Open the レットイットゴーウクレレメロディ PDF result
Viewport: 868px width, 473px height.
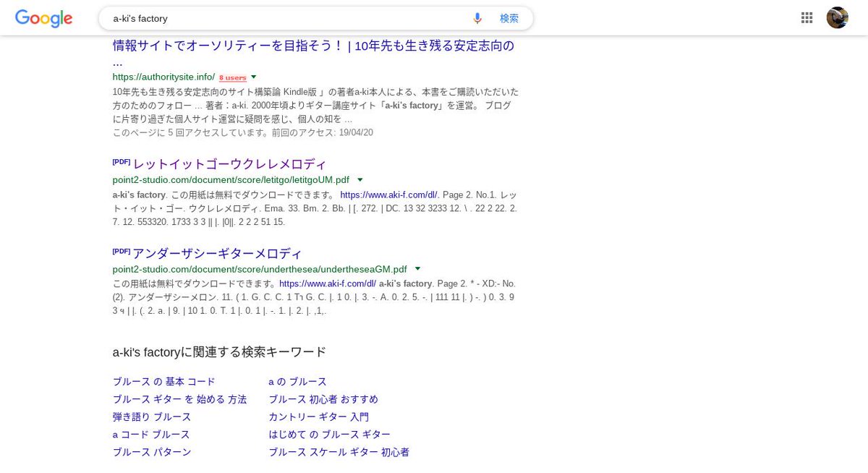(230, 163)
